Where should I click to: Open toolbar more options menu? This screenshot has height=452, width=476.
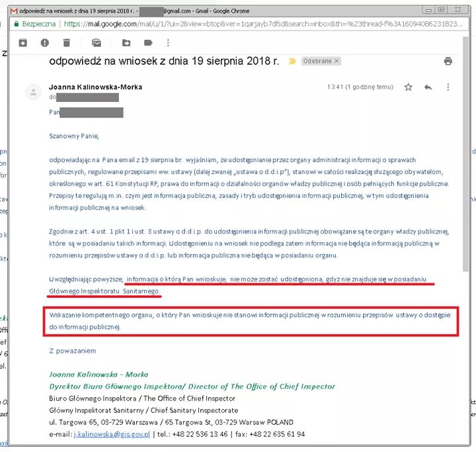(x=168, y=43)
